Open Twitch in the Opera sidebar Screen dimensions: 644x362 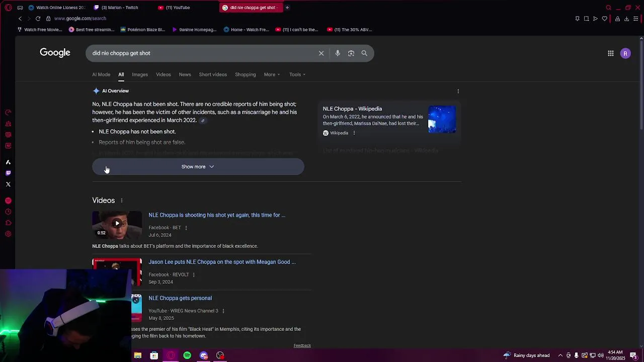(x=8, y=173)
